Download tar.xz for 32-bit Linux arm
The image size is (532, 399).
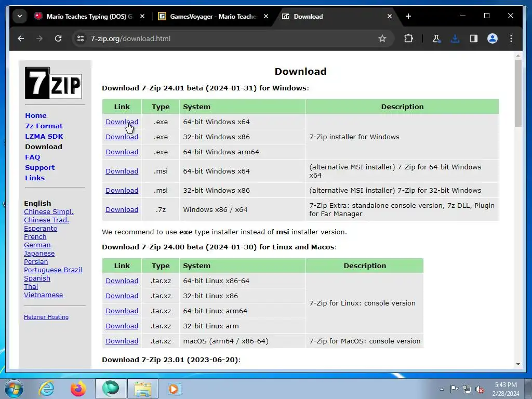click(x=122, y=326)
